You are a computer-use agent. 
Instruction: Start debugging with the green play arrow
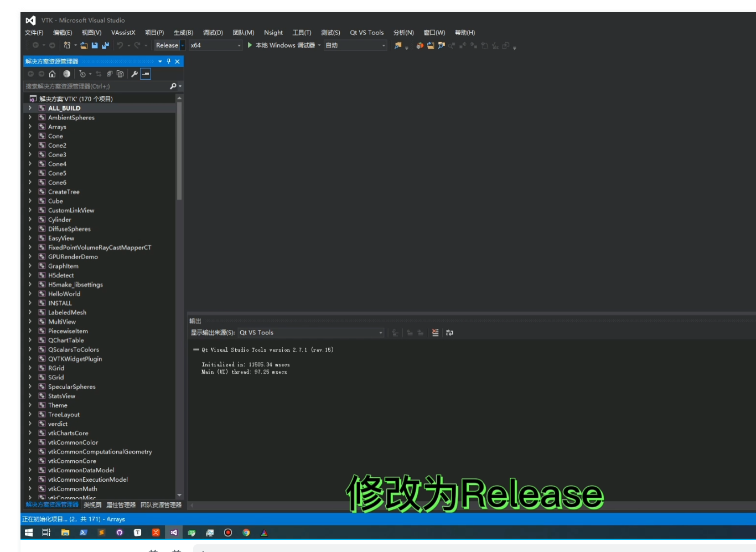coord(250,45)
